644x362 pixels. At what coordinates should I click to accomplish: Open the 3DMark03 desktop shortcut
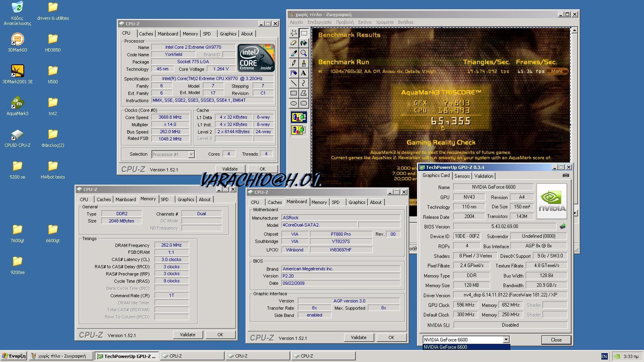pyautogui.click(x=17, y=43)
